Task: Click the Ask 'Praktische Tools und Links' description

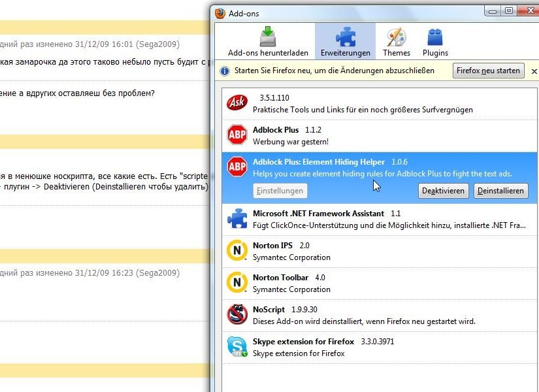Action: tap(363, 110)
